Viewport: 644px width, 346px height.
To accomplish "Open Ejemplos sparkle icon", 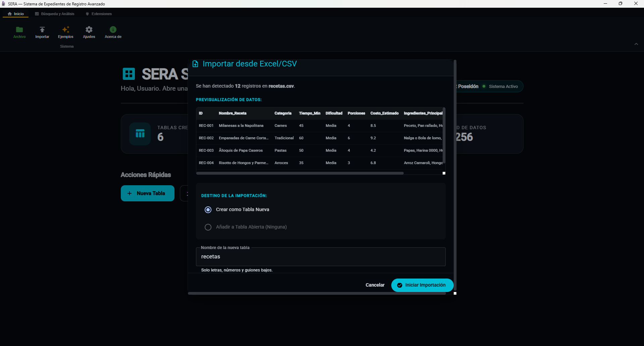I will point(66,30).
